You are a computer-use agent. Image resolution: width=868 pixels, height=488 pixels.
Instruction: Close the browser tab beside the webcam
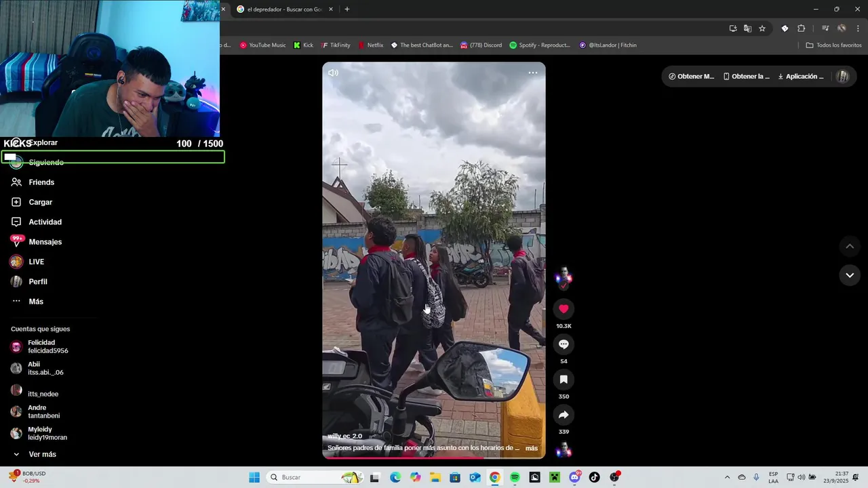(223, 9)
